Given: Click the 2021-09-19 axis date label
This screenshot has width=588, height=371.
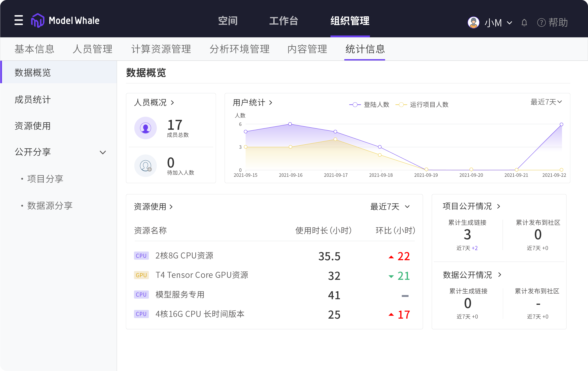Looking at the screenshot, I should coord(426,175).
